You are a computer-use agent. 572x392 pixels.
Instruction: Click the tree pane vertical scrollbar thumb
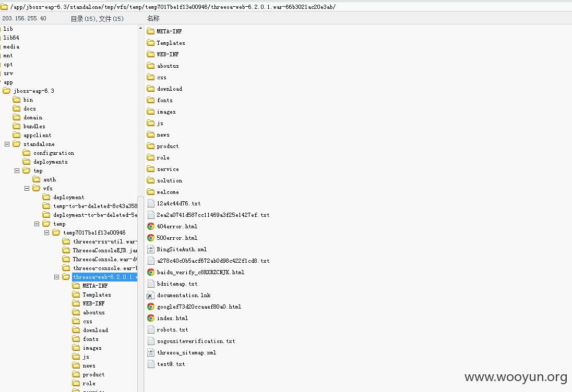pos(140,294)
